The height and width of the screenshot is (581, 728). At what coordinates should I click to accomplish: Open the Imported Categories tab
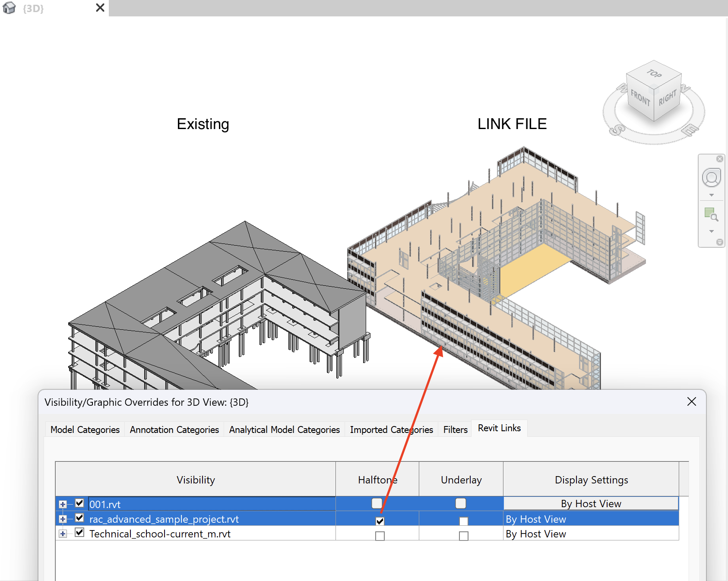tap(392, 429)
